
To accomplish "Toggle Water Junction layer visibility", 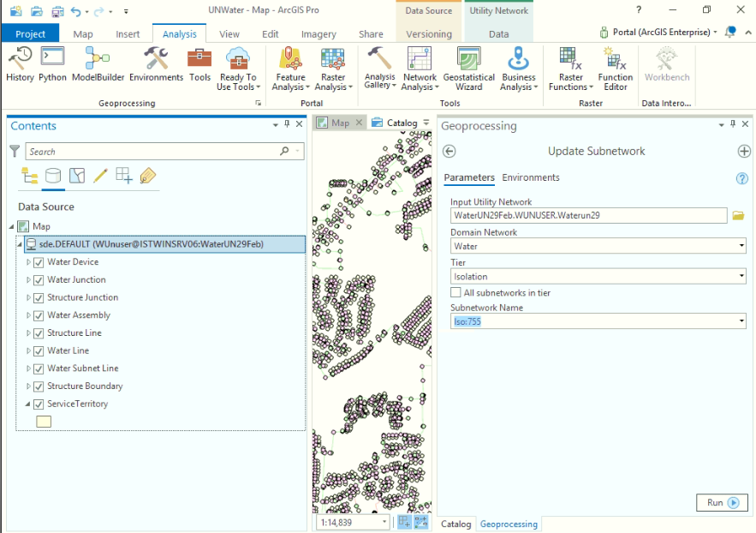I will pos(39,280).
